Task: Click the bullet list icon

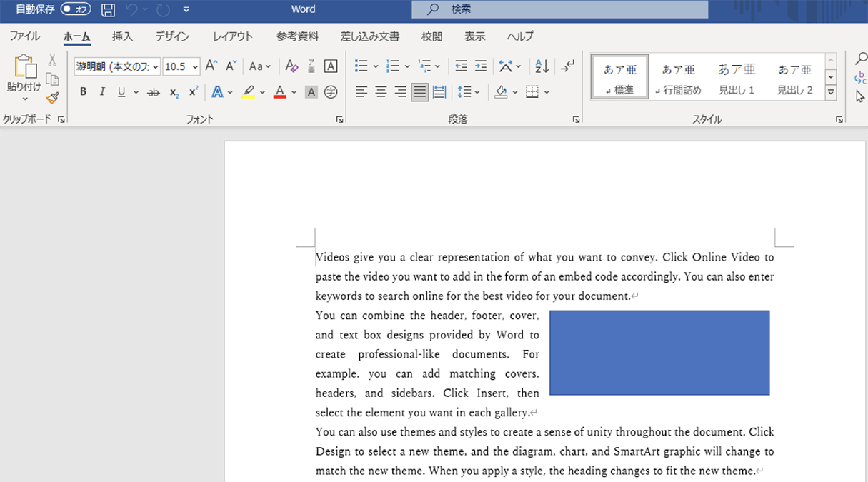Action: pyautogui.click(x=361, y=66)
